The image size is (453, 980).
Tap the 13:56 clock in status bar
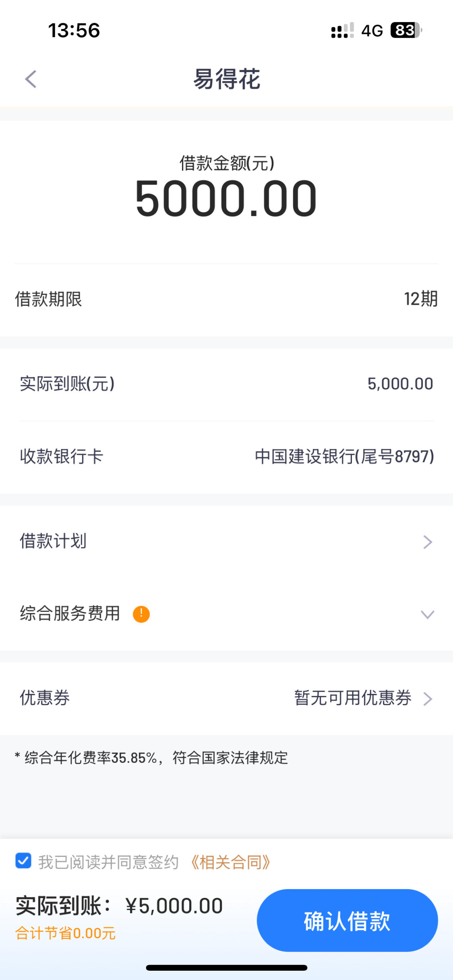tap(74, 31)
